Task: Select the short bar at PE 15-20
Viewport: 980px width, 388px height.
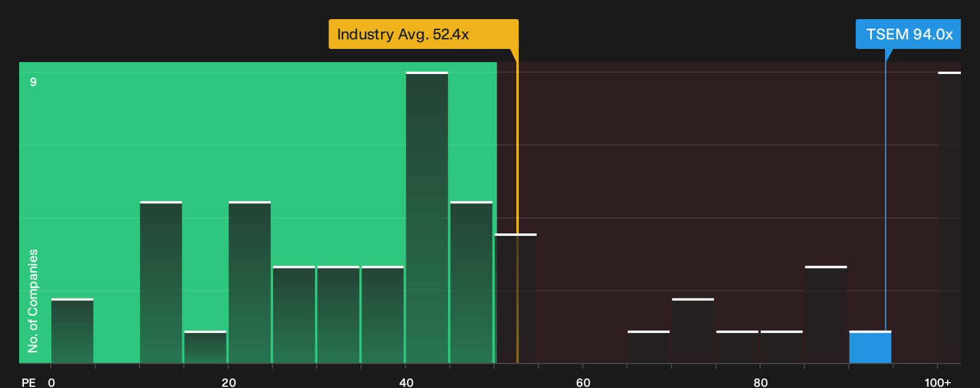Action: coord(205,347)
